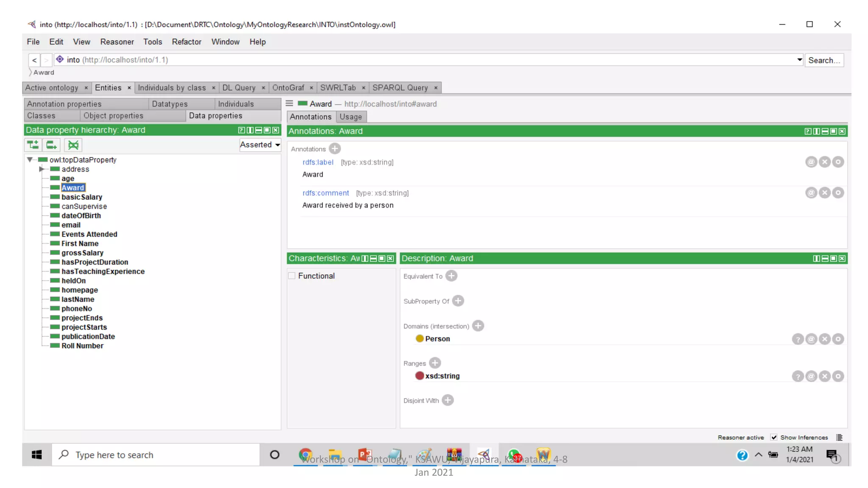The image size is (868, 488).
Task: Expand the address data property node
Action: [42, 169]
